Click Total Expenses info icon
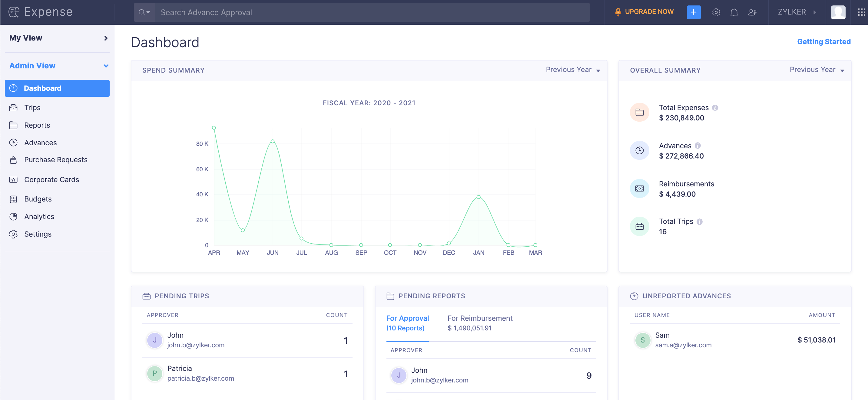 coord(715,108)
